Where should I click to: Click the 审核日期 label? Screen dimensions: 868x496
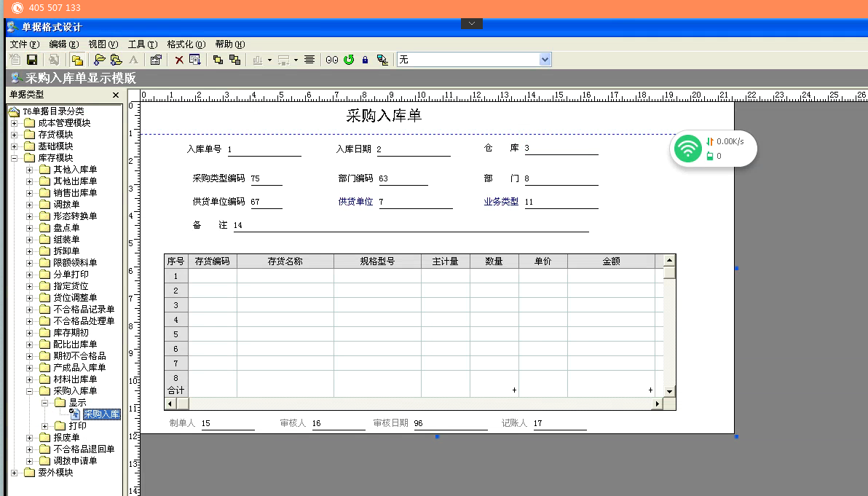[x=391, y=423]
